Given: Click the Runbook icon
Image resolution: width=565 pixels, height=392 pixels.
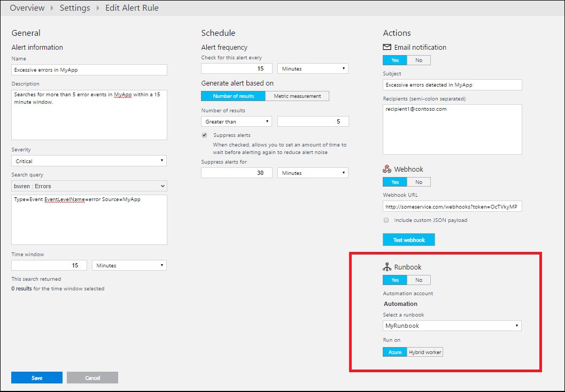Looking at the screenshot, I should point(387,267).
